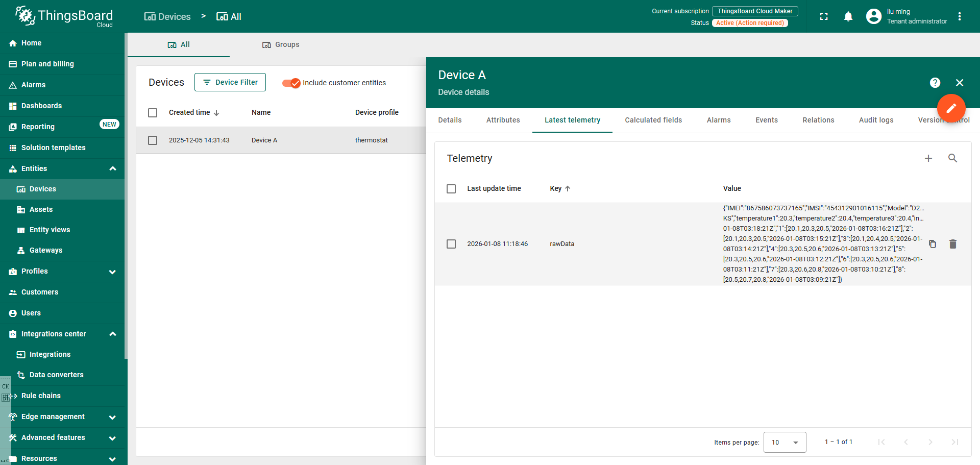Screen dimensions: 980x465
Task: Click the thermostat device profile cell
Action: coord(372,140)
